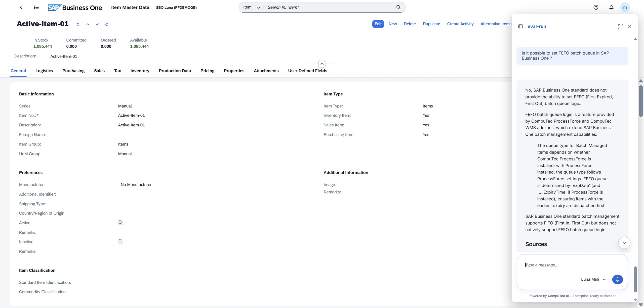The image size is (644, 308).
Task: Click the Delete button
Action: coord(410,24)
